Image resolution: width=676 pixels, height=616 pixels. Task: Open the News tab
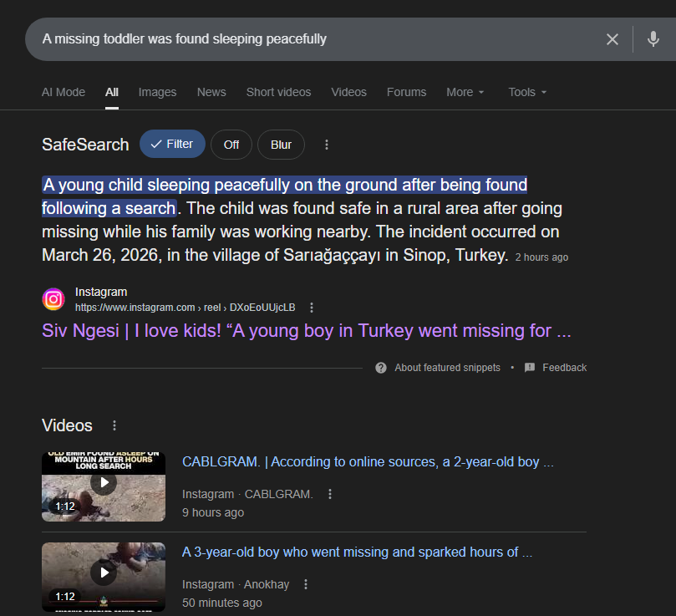(211, 92)
